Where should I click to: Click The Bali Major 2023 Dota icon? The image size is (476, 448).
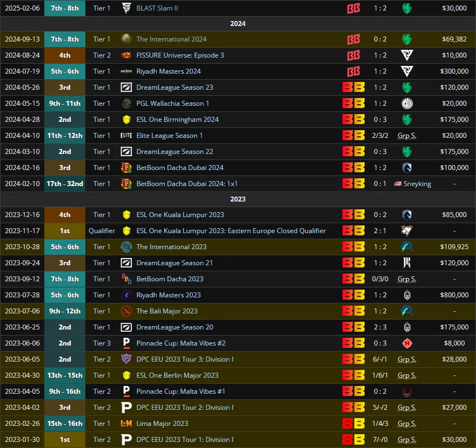pyautogui.click(x=126, y=311)
